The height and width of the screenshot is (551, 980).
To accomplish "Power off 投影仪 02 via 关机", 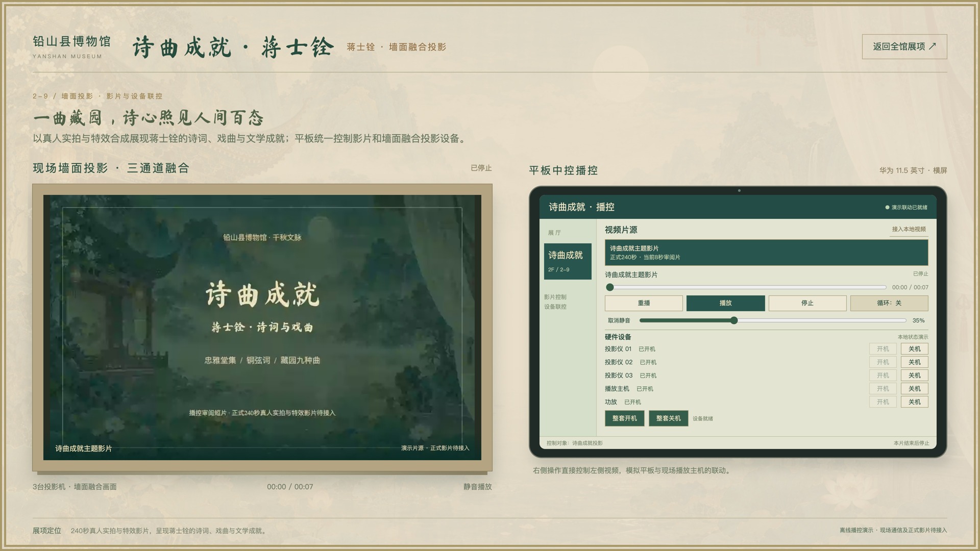I will (x=914, y=362).
